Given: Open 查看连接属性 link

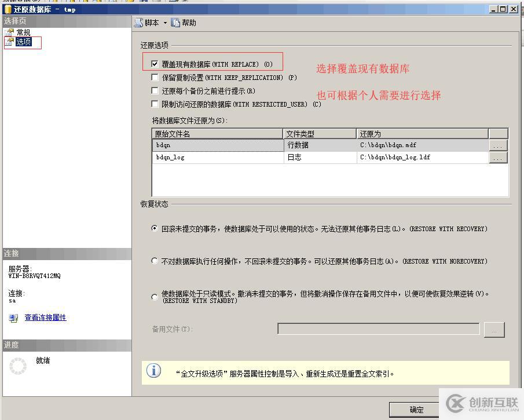Looking at the screenshot, I should coord(45,318).
